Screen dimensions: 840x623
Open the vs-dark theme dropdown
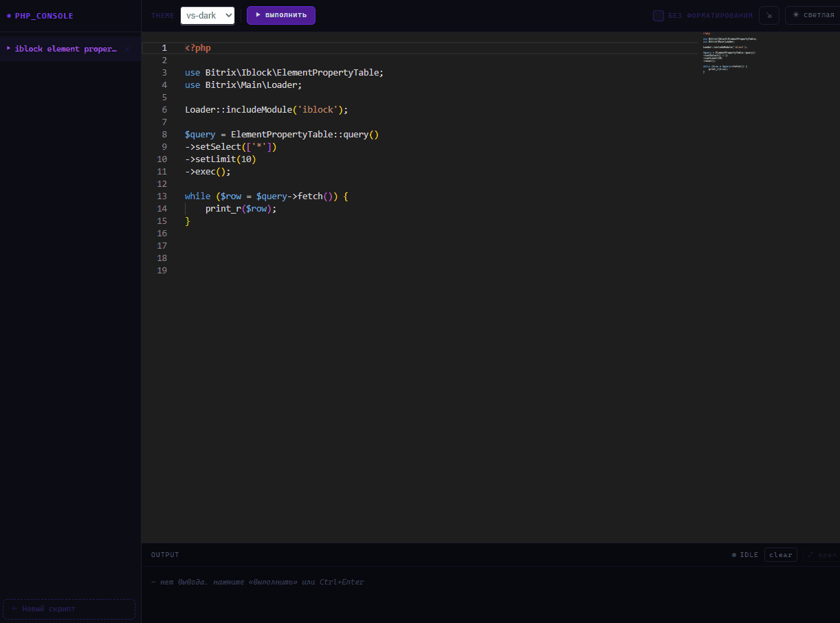tap(208, 15)
